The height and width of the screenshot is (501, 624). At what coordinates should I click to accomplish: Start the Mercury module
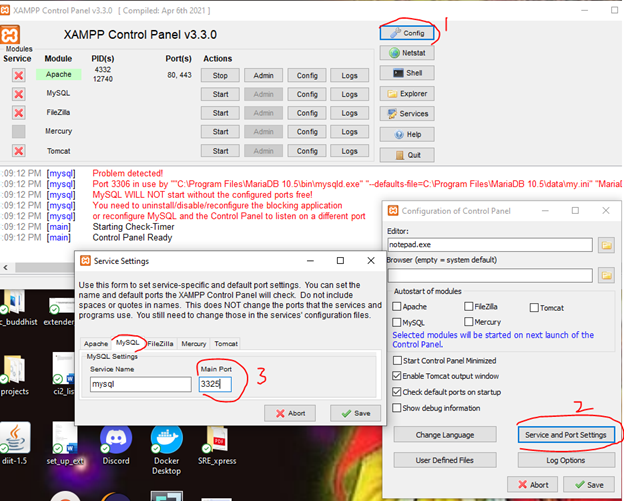pyautogui.click(x=220, y=132)
